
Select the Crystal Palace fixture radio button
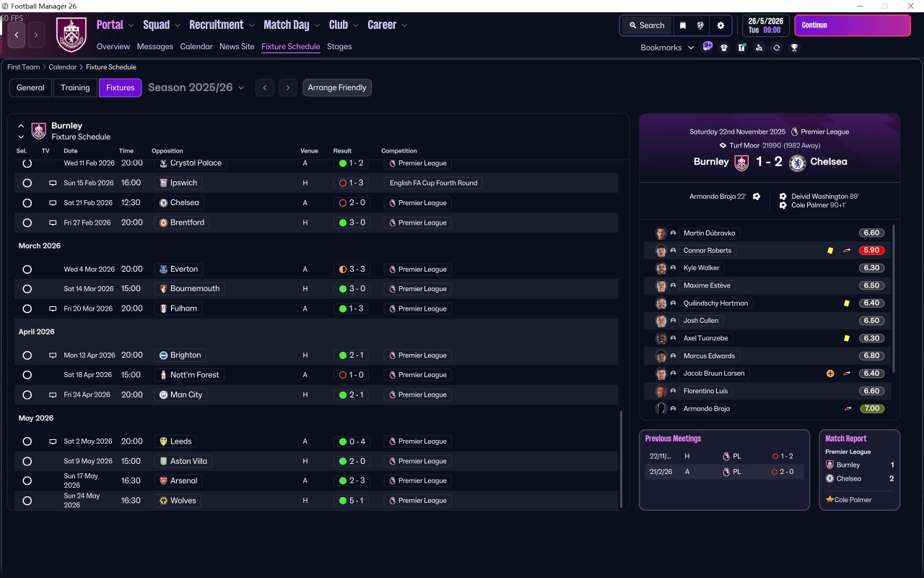pos(27,163)
